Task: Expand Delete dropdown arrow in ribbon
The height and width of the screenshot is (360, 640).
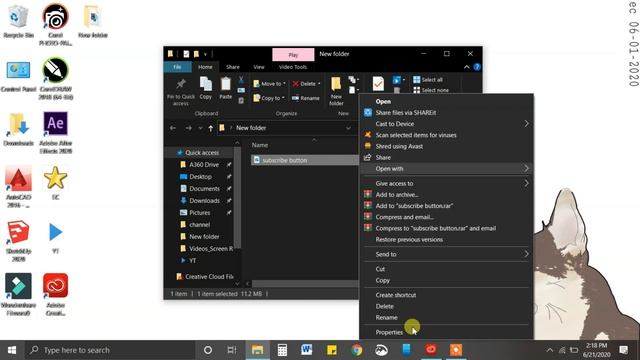Action: tap(319, 84)
